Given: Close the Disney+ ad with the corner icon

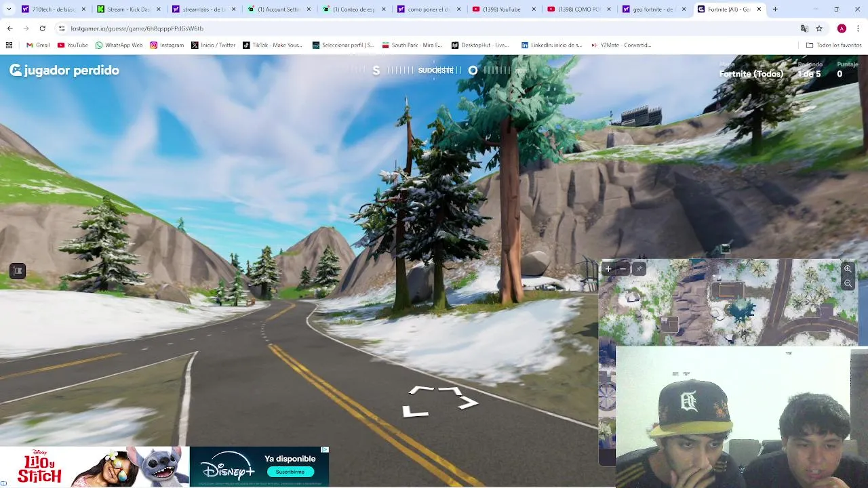Looking at the screenshot, I should (x=325, y=449).
